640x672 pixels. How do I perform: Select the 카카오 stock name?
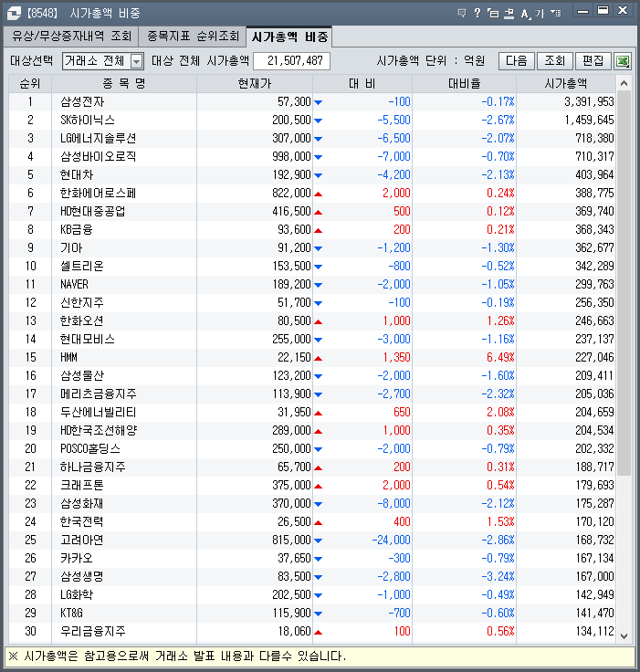point(77,559)
